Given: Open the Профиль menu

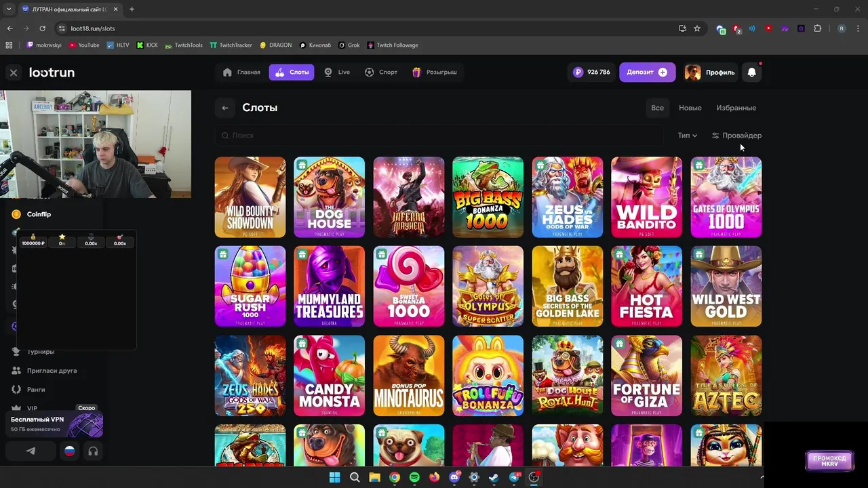Looking at the screenshot, I should coord(709,72).
